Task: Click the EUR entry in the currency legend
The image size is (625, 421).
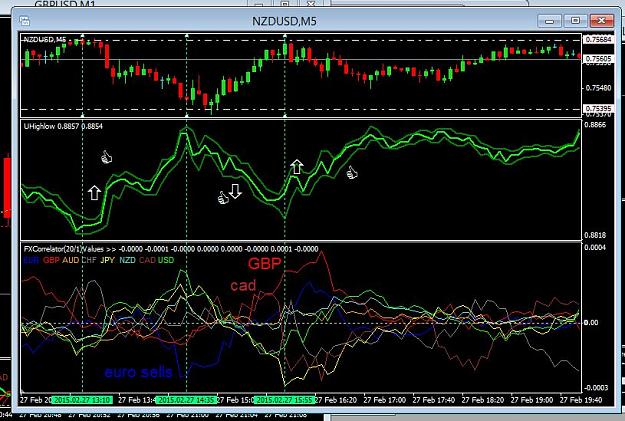Action: click(x=31, y=260)
